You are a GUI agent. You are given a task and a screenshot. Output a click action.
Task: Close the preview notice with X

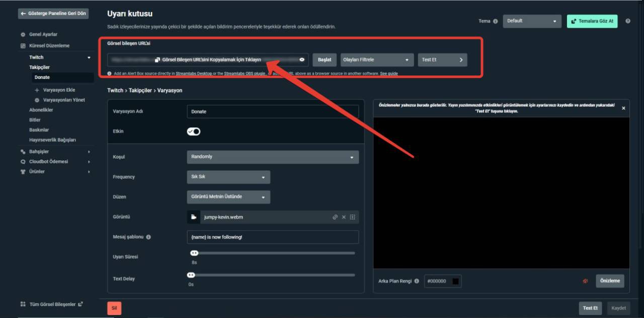pos(623,108)
